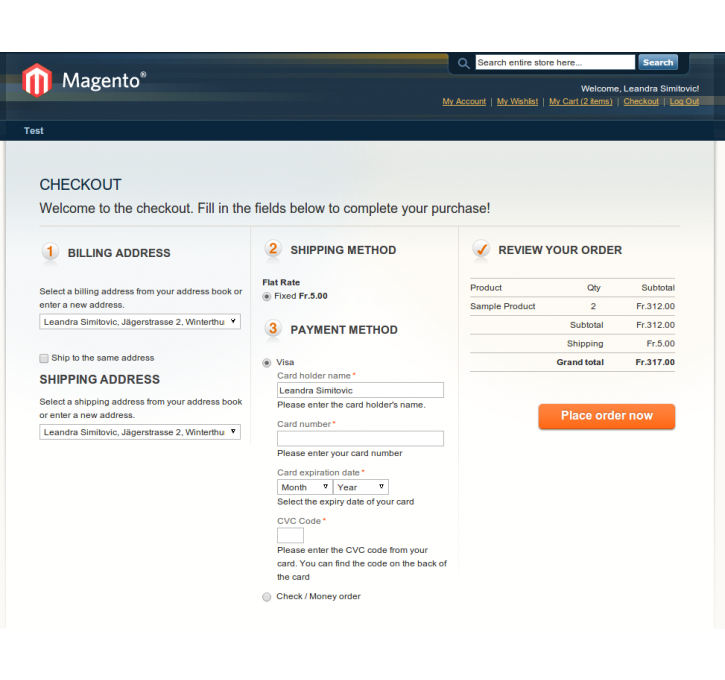Viewport: 725px width, 680px height.
Task: Click the Place order now button
Action: coord(607,416)
